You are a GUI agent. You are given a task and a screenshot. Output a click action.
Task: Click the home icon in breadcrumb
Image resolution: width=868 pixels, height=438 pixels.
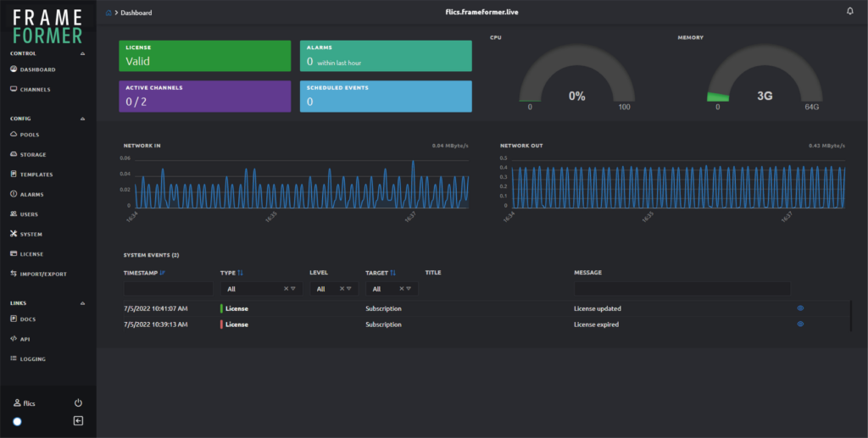pyautogui.click(x=108, y=13)
